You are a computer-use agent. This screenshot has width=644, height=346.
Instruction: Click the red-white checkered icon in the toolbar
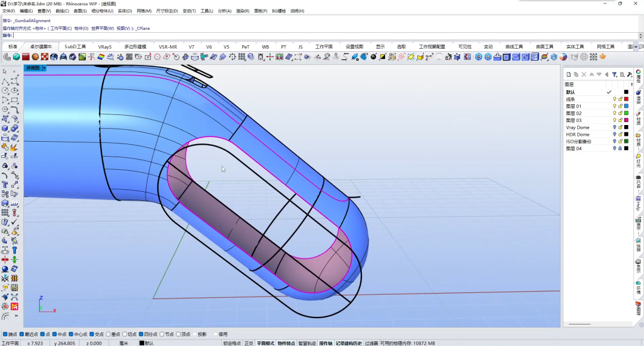pos(45,57)
